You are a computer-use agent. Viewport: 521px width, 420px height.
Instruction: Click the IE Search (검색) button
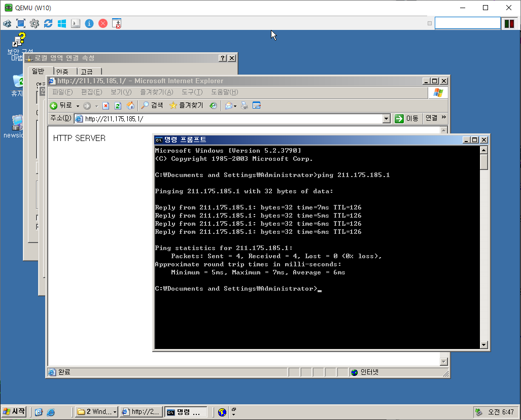coord(152,106)
